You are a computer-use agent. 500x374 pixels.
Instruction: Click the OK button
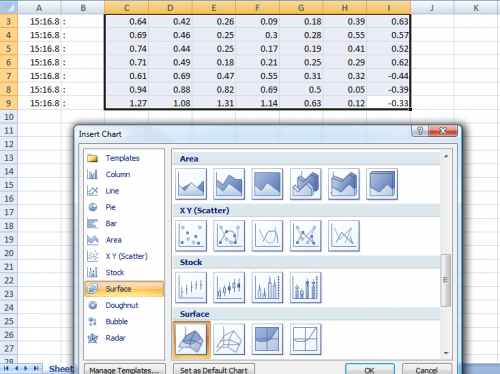(x=370, y=370)
